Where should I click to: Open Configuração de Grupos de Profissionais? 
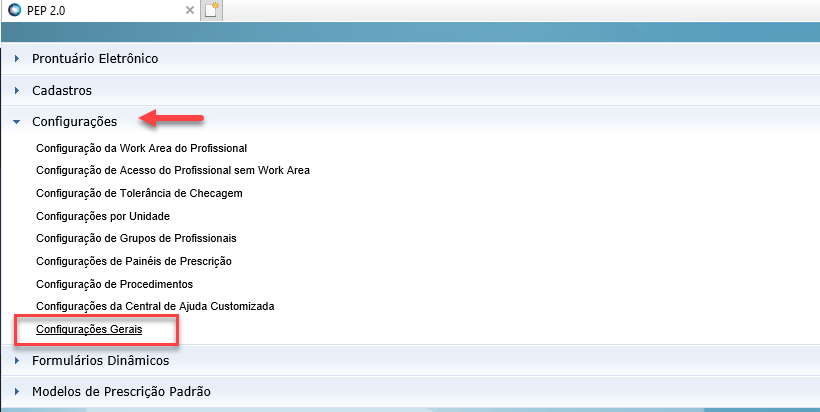point(136,238)
